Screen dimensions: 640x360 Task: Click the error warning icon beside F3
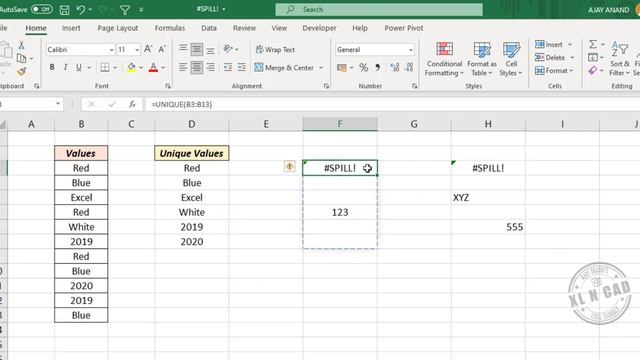[x=289, y=167]
